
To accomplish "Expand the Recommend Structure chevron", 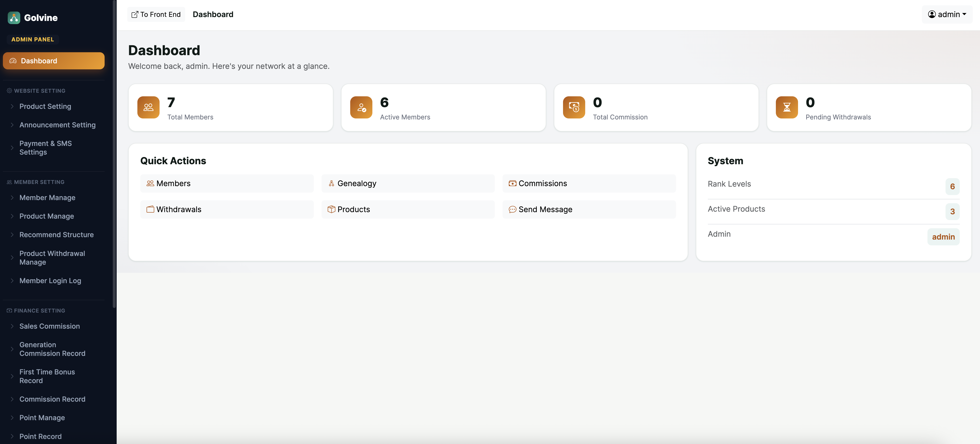I will point(12,235).
